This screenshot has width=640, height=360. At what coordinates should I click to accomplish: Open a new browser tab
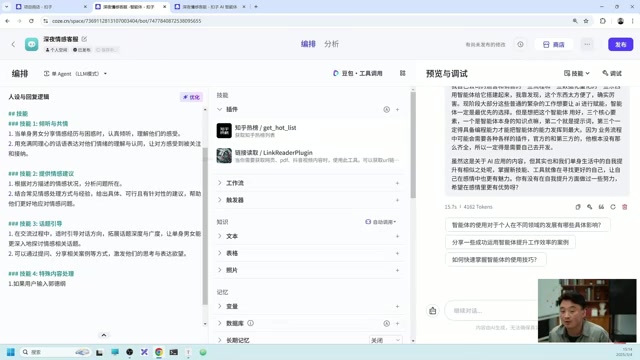(256, 7)
